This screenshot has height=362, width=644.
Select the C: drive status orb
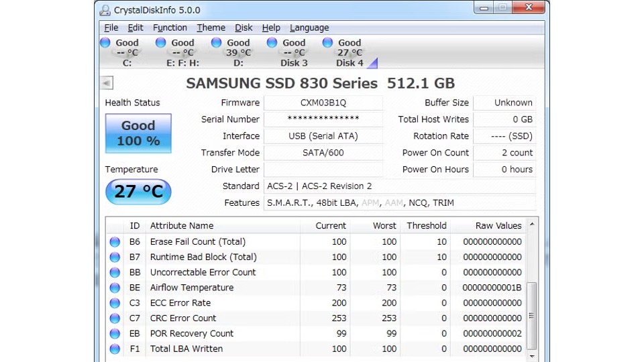coord(105,43)
